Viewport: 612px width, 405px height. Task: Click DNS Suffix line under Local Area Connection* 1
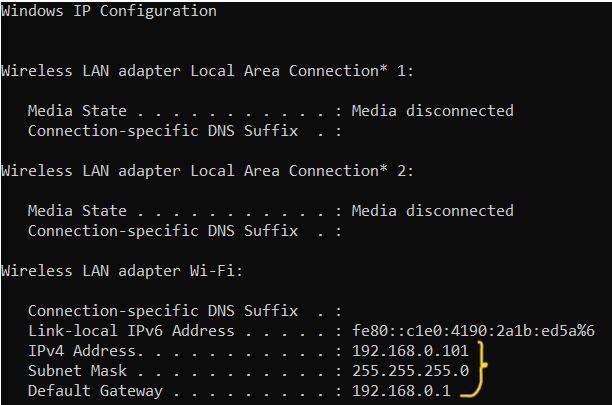[162, 131]
